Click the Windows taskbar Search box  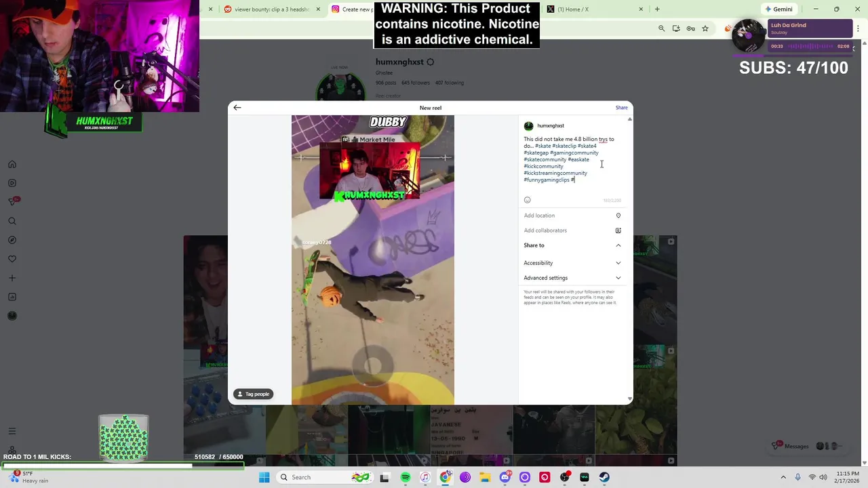[324, 477]
